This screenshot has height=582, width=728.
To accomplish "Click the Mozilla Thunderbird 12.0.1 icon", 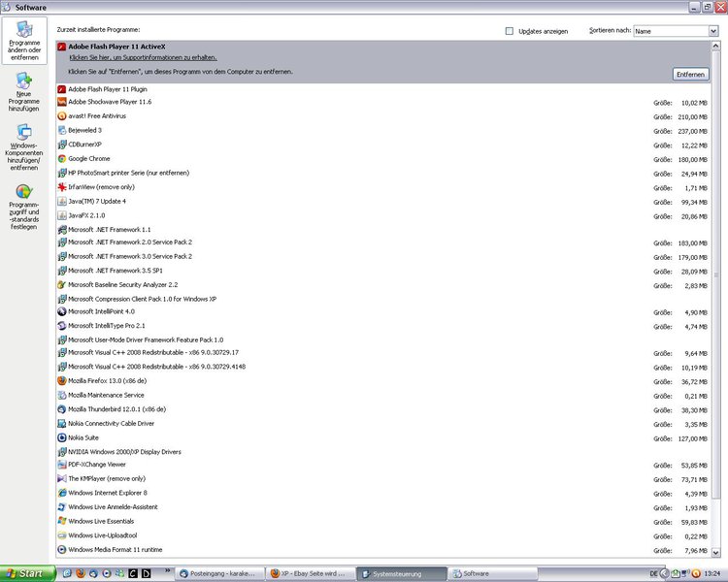I will pyautogui.click(x=62, y=409).
